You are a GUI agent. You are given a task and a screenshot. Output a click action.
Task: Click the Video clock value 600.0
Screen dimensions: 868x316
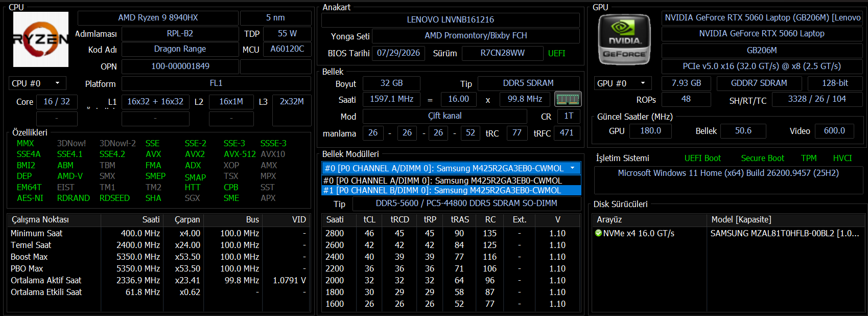[834, 131]
